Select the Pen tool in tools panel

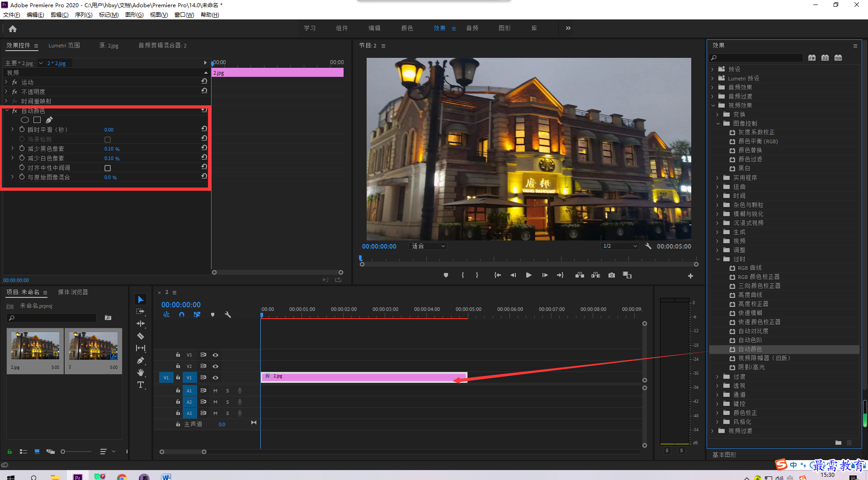(141, 360)
